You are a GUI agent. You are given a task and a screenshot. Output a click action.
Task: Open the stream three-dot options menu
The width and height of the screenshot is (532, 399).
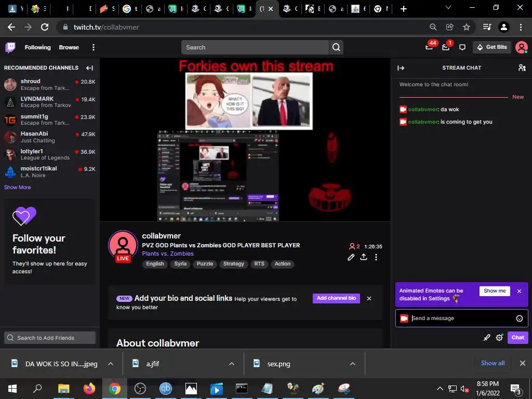click(x=376, y=257)
